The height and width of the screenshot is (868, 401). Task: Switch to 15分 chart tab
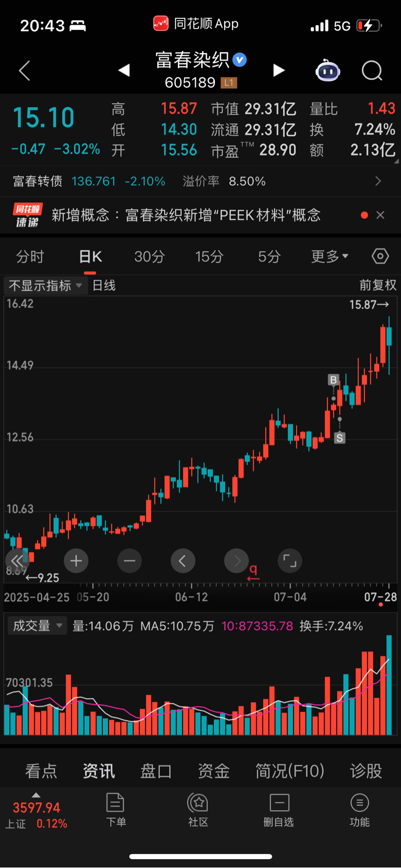(x=209, y=256)
